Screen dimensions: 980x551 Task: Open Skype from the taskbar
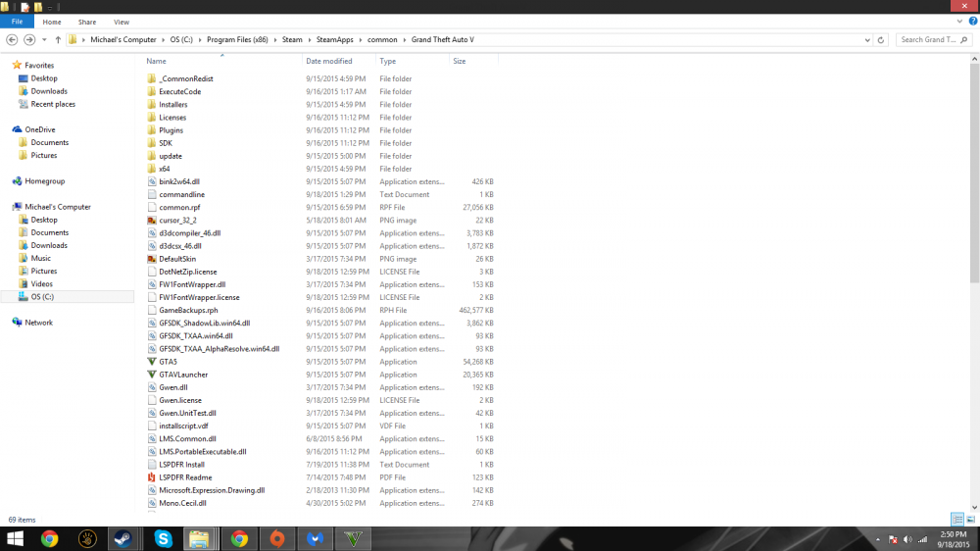click(x=163, y=538)
